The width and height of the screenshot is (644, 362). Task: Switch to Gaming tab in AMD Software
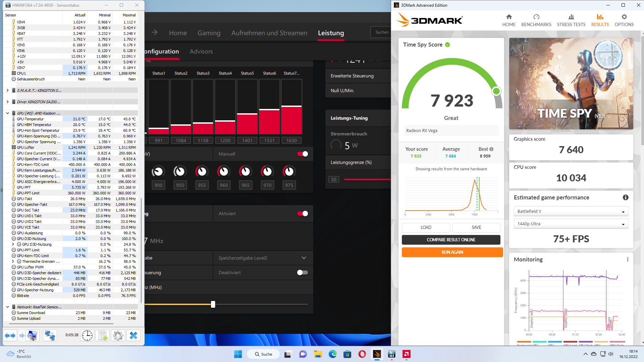[209, 33]
